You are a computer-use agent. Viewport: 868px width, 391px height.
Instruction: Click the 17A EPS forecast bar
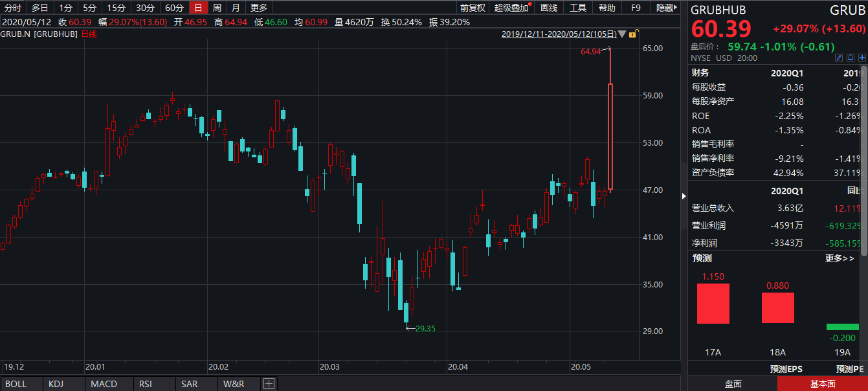(713, 304)
